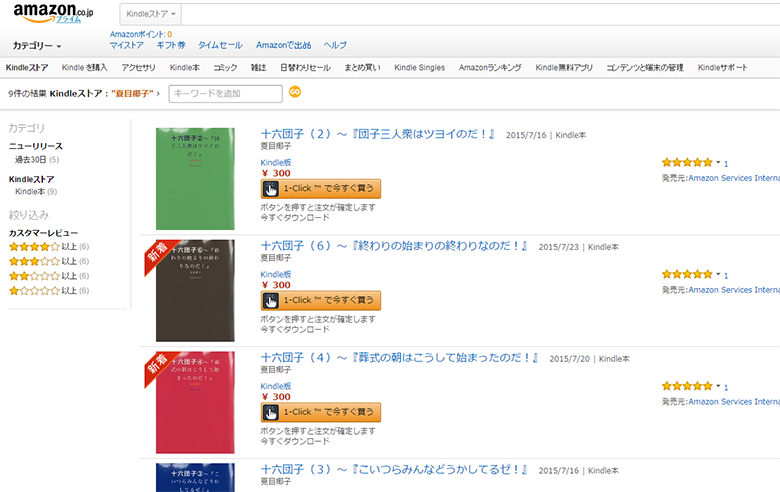
Task: Expand the Kindleストア search category dropdown
Action: click(151, 14)
